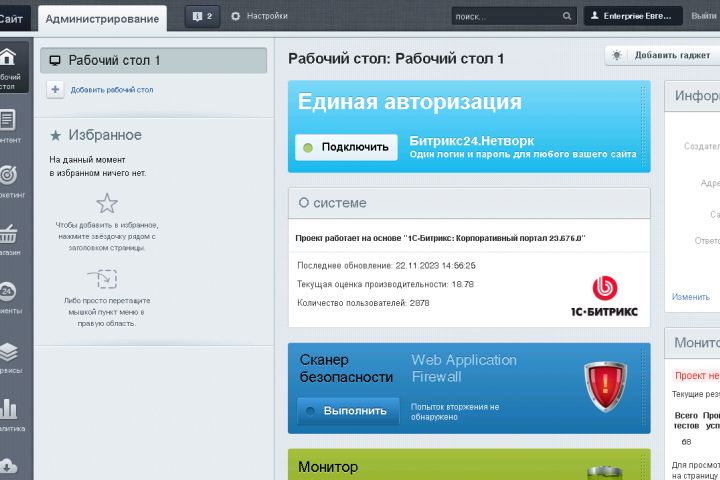
Task: Click the outline star hint icon
Action: click(x=107, y=203)
